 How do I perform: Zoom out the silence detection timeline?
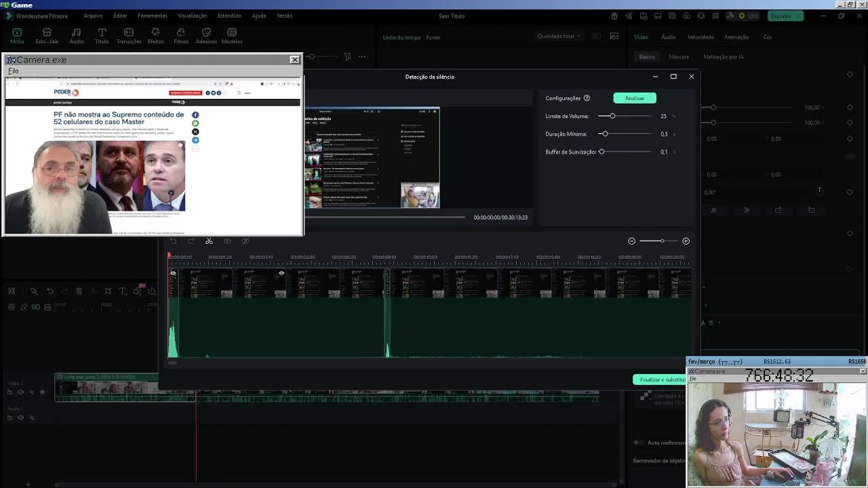[631, 241]
